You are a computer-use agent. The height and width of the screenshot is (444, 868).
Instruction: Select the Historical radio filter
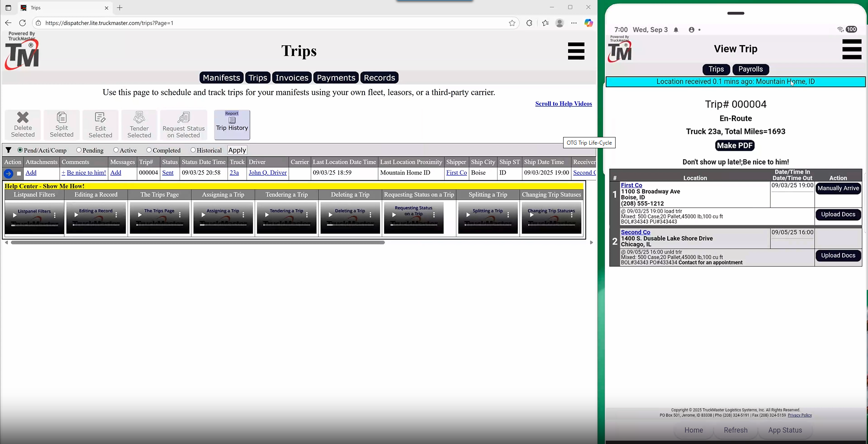(193, 150)
